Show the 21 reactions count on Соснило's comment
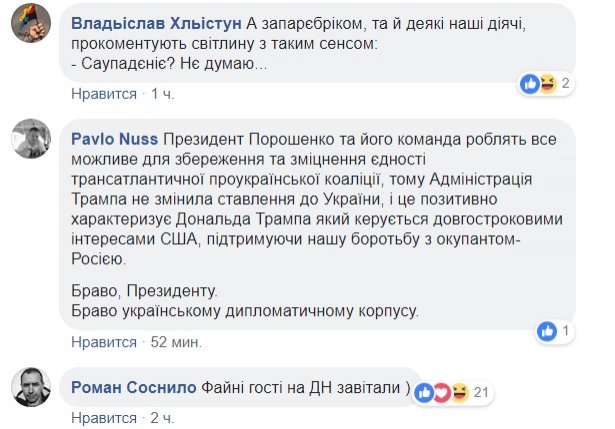Image resolution: width=615 pixels, height=429 pixels. pyautogui.click(x=480, y=391)
